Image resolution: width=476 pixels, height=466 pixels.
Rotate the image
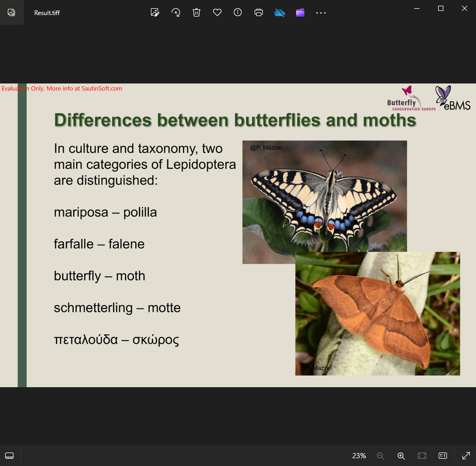click(176, 12)
